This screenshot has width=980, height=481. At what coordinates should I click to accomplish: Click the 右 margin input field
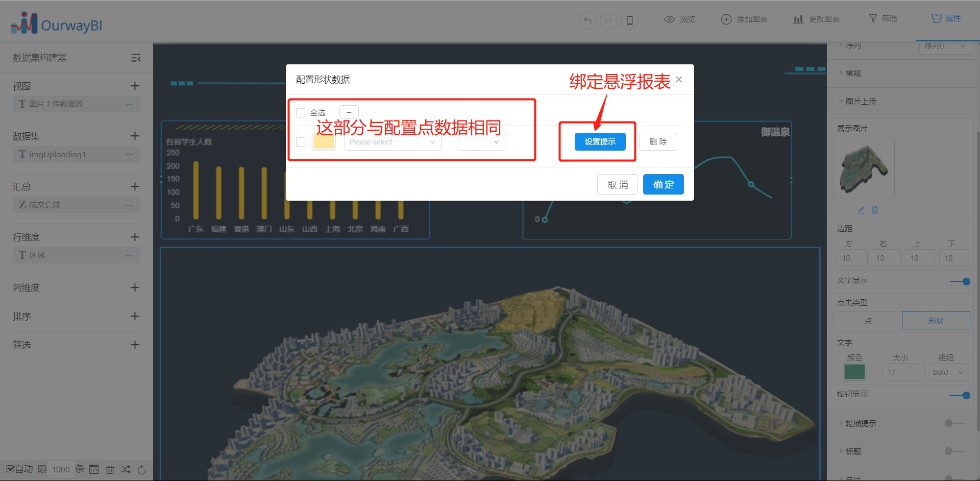[886, 258]
